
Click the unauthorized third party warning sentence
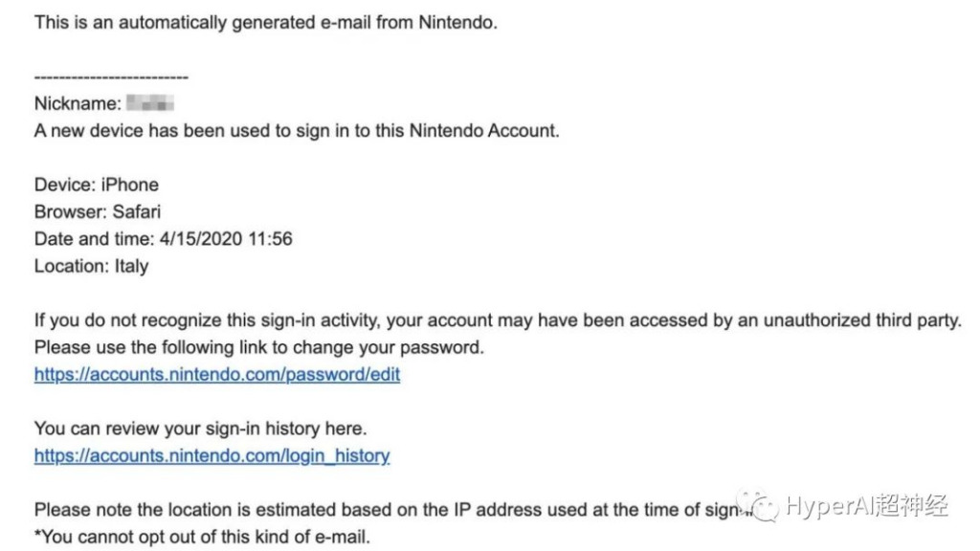click(x=498, y=320)
